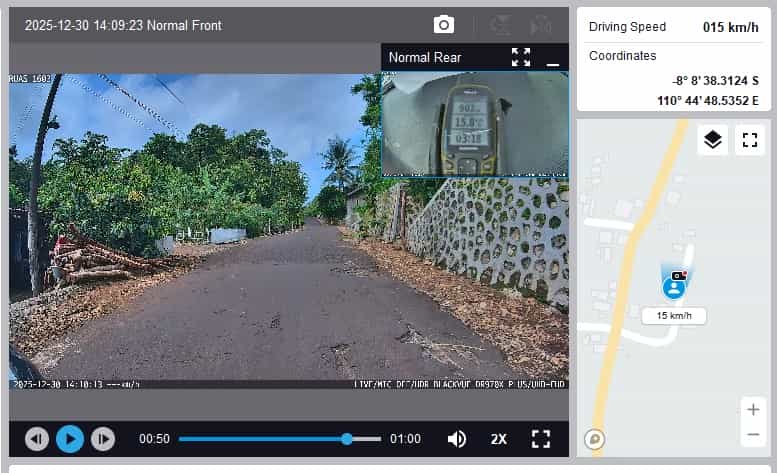Viewport: 777px width, 473px height.
Task: Open the map layers selector
Action: click(x=712, y=140)
